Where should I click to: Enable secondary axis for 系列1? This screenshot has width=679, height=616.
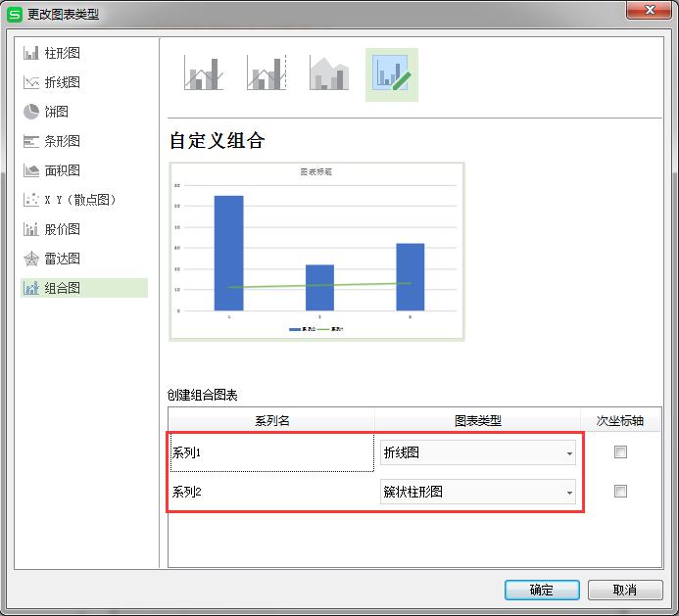620,452
